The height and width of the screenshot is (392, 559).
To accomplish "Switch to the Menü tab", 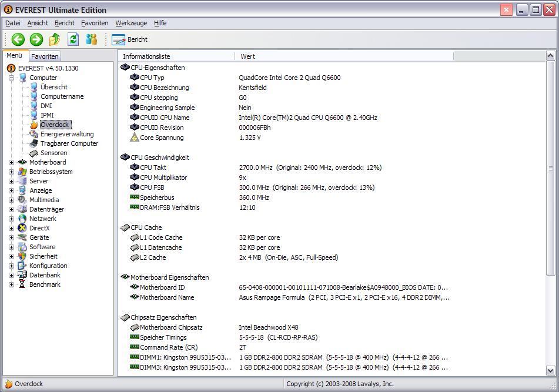I will click(x=15, y=56).
